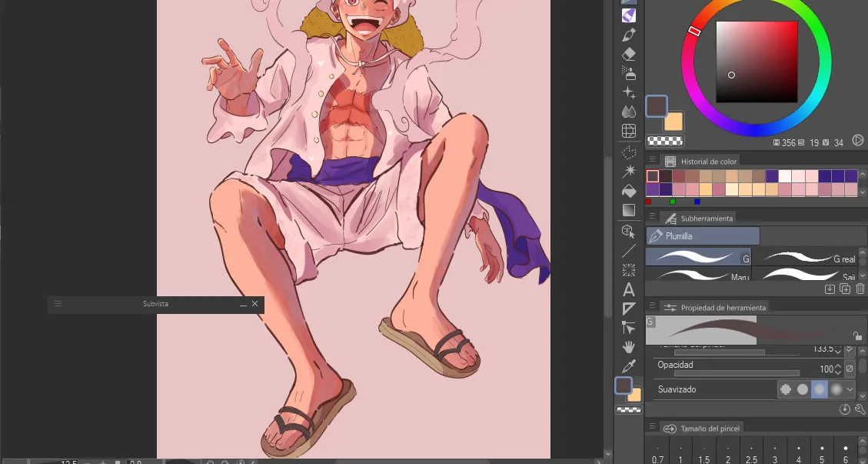Screen dimensions: 868x464
Task: Open the Subherramienta panel menu
Action: coord(652,217)
